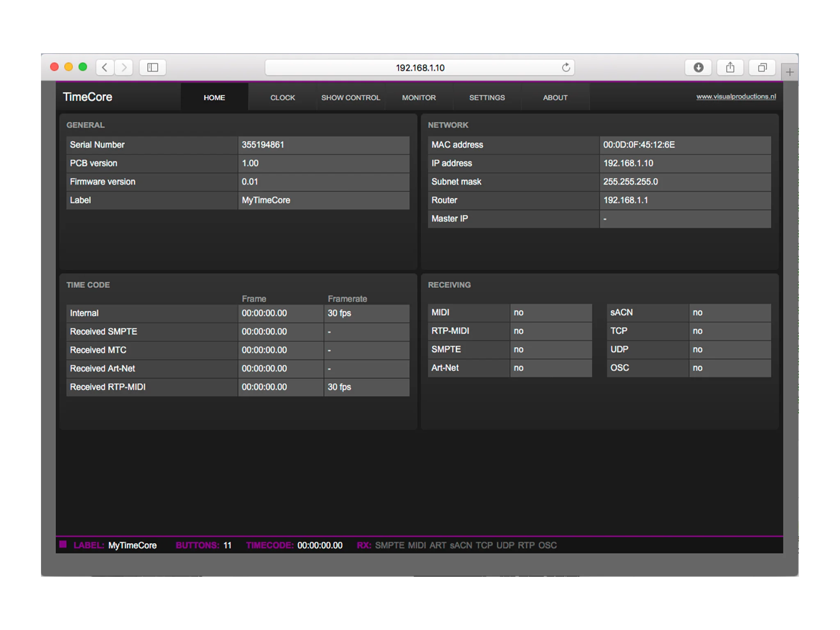Click the MIDI receiving status cell
Screen dimensions: 840x630
551,313
